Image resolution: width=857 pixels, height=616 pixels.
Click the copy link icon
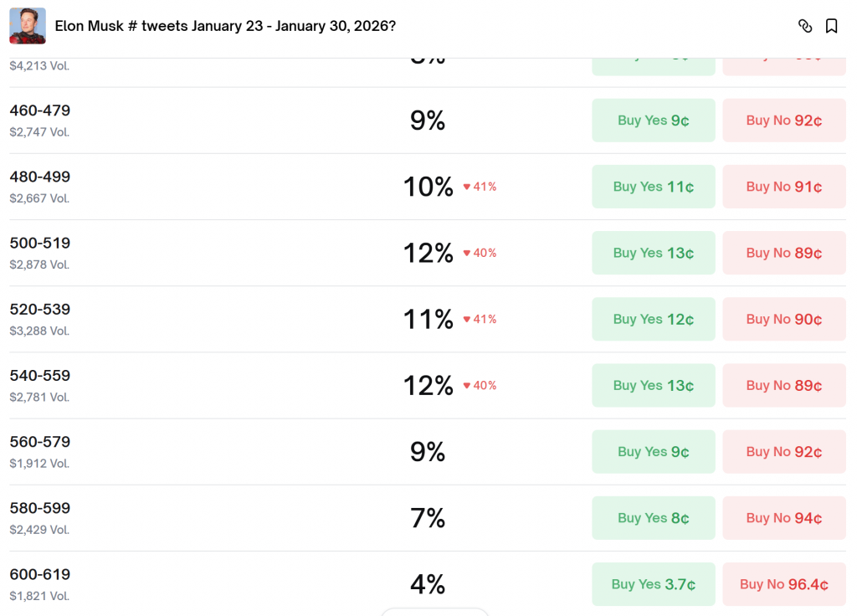805,26
